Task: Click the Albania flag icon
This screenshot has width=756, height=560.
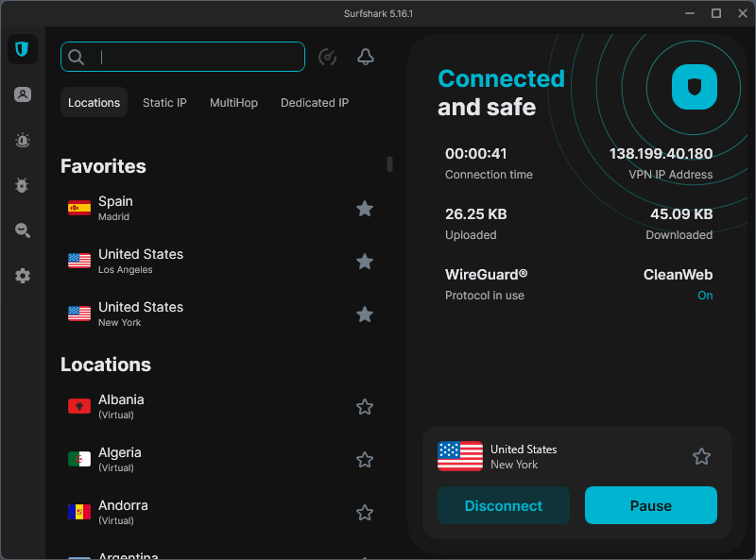Action: coord(79,406)
